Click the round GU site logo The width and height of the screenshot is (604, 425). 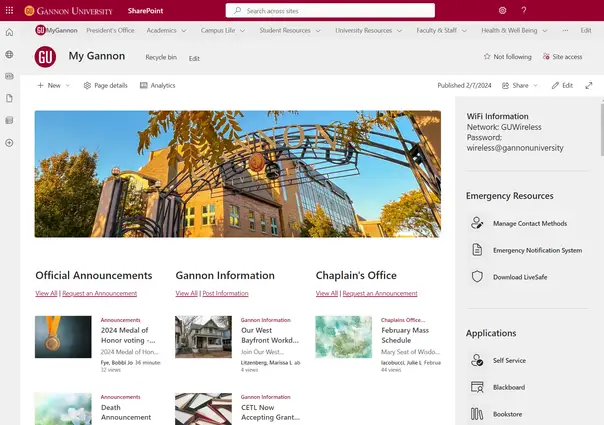[45, 57]
